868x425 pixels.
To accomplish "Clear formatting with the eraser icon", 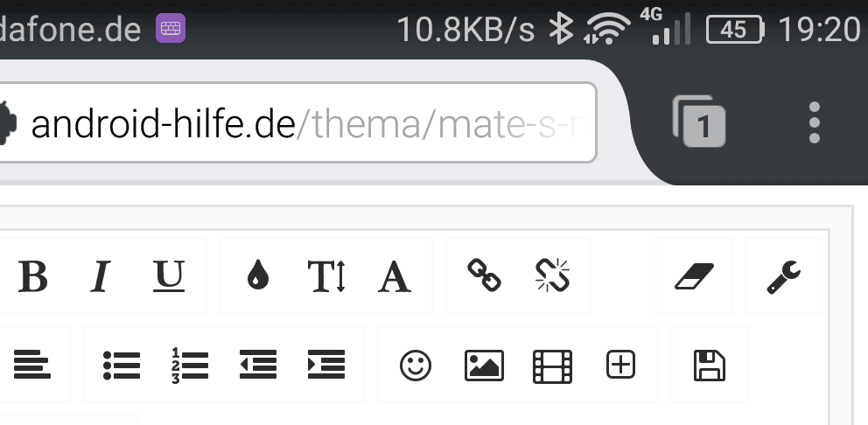I will (694, 276).
